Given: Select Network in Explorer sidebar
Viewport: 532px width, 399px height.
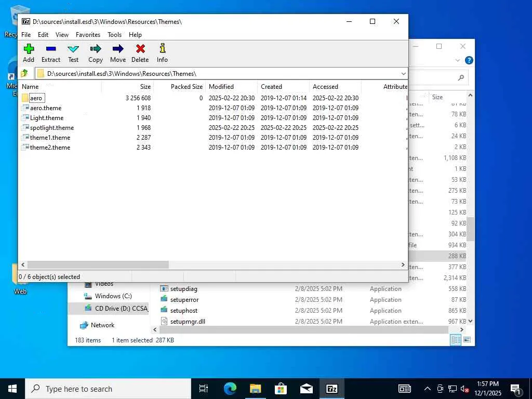Looking at the screenshot, I should tap(97, 325).
